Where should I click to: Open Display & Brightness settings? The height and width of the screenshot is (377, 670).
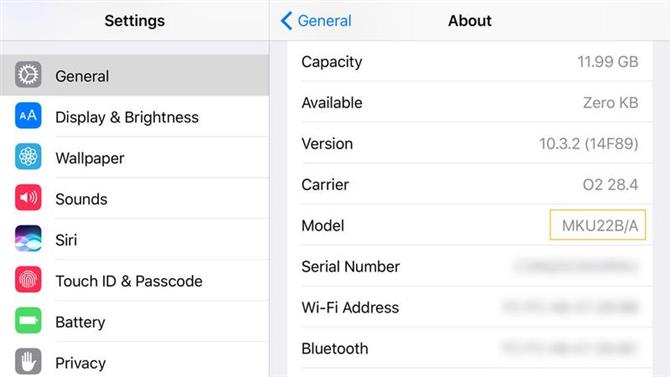[x=135, y=117]
